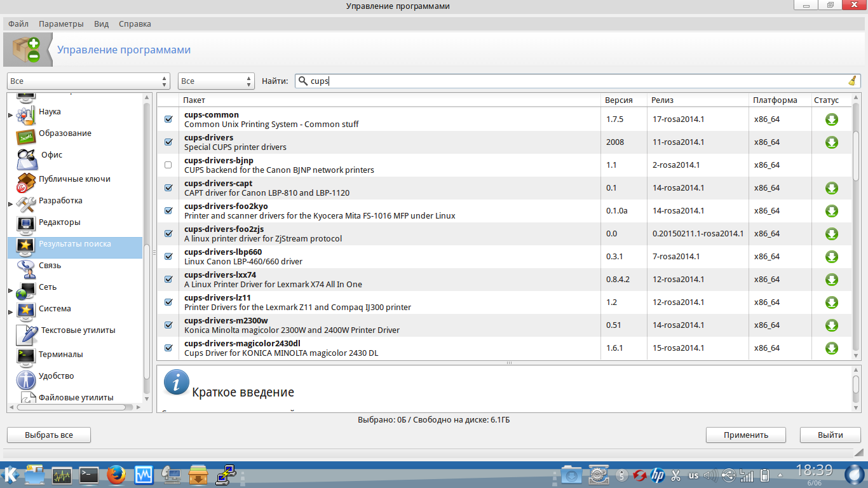Click the status icon for cups-drivers-capt
The width and height of the screenshot is (868, 488).
pyautogui.click(x=831, y=188)
